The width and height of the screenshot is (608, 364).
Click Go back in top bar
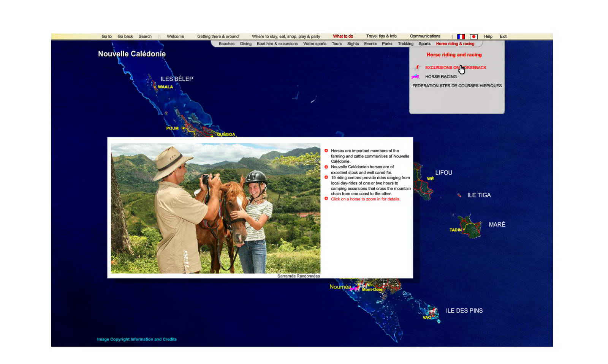click(x=125, y=36)
